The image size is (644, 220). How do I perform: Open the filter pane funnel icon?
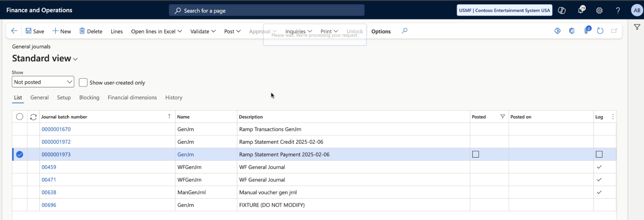[x=637, y=27]
